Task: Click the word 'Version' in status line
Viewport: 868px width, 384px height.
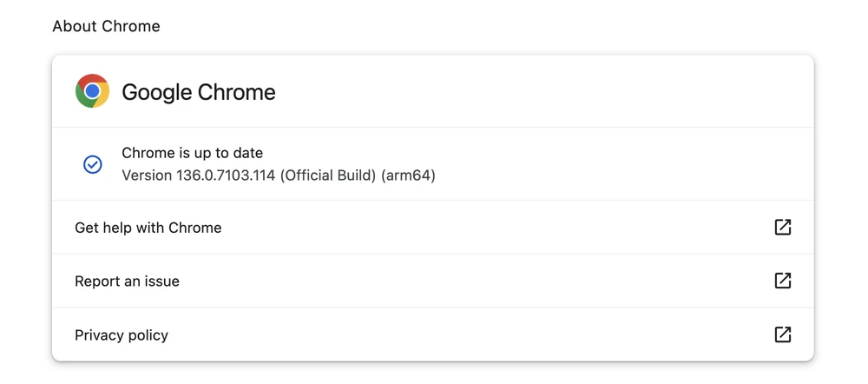Action: pos(147,175)
